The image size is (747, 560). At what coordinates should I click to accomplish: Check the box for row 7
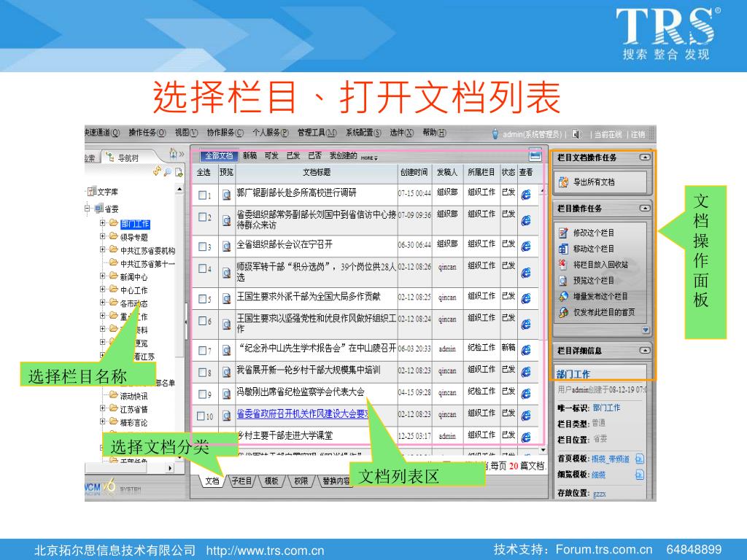coord(203,351)
